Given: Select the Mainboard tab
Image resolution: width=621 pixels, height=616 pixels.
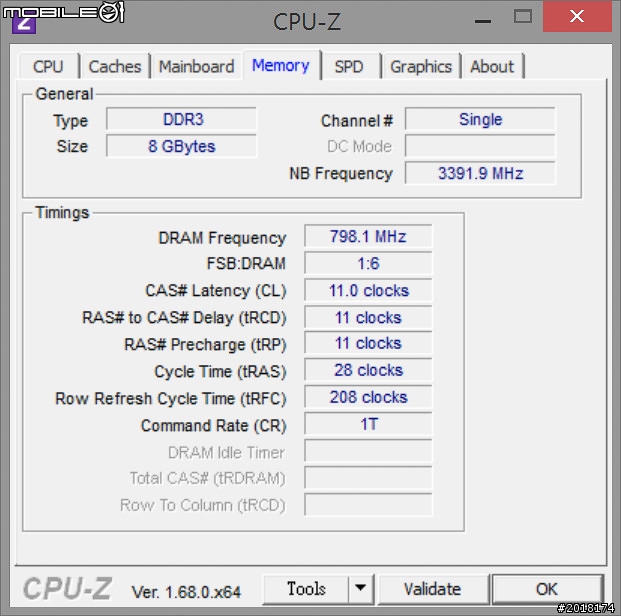Looking at the screenshot, I should [196, 66].
